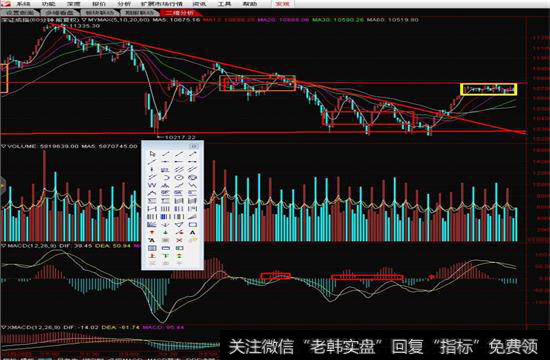Open the VOLUME indicator triangle dropdown
This screenshot has width=550, height=360.
[x=4, y=146]
